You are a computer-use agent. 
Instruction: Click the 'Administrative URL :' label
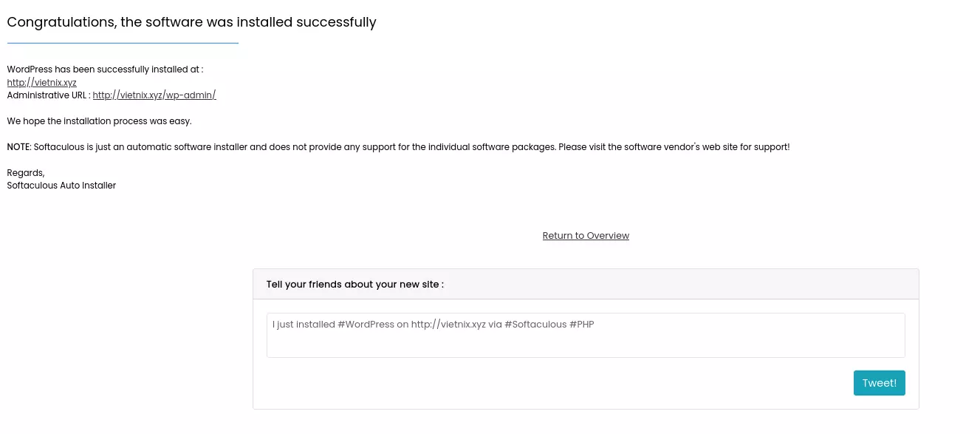[49, 95]
